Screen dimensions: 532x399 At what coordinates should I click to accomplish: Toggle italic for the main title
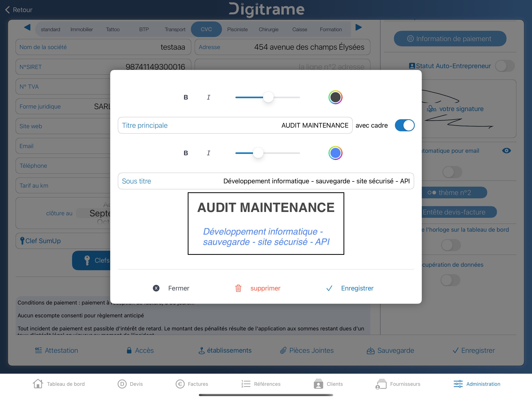[x=209, y=97]
